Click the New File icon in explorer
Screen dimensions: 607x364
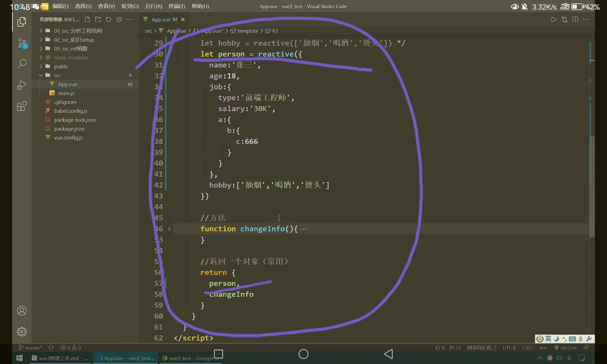click(x=87, y=19)
